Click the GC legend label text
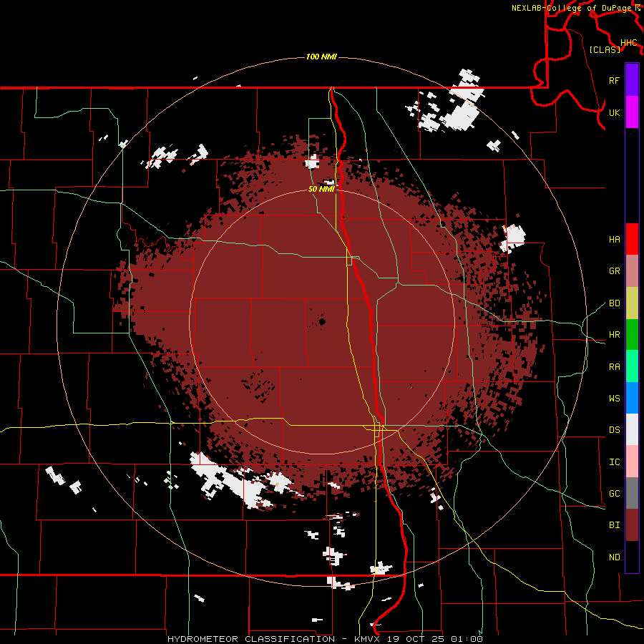The image size is (644, 644). [614, 494]
